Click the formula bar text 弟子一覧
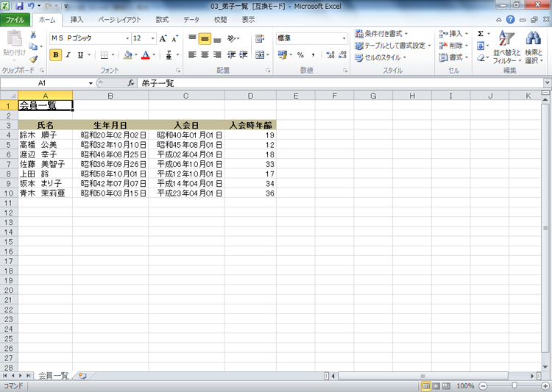 tap(158, 83)
